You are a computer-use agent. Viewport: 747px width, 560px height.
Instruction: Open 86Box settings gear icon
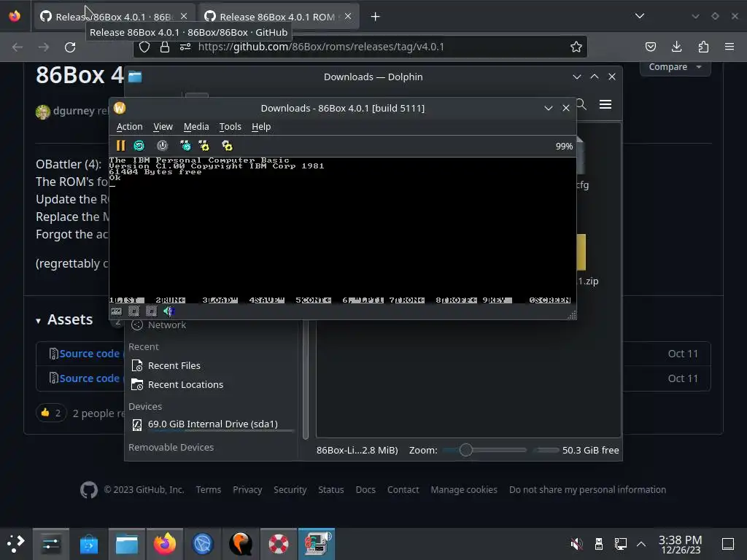[x=228, y=146]
